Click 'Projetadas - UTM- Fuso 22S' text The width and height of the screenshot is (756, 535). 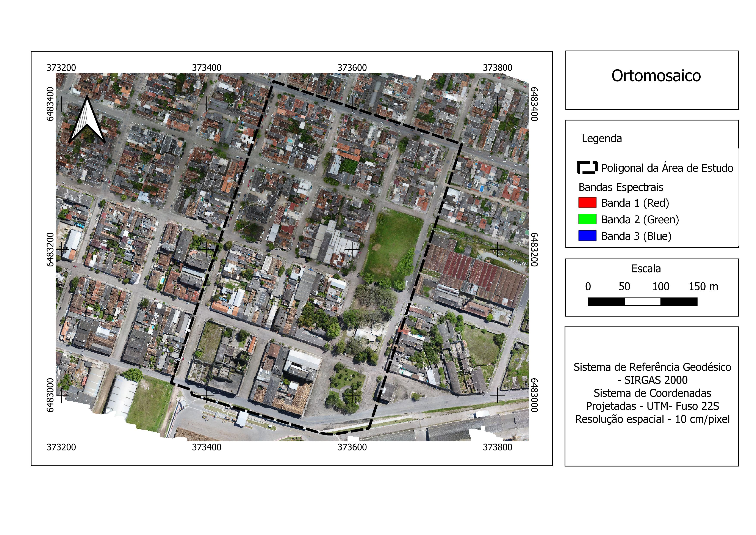click(x=652, y=406)
